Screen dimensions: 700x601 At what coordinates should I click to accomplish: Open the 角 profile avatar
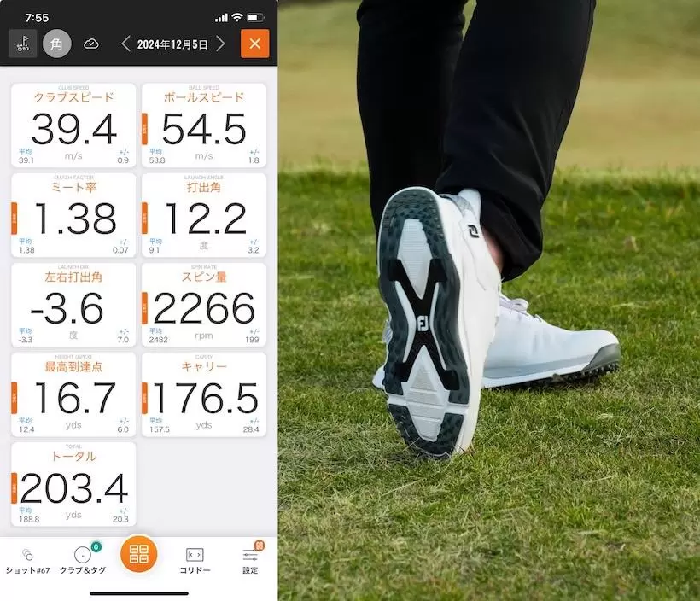57,44
